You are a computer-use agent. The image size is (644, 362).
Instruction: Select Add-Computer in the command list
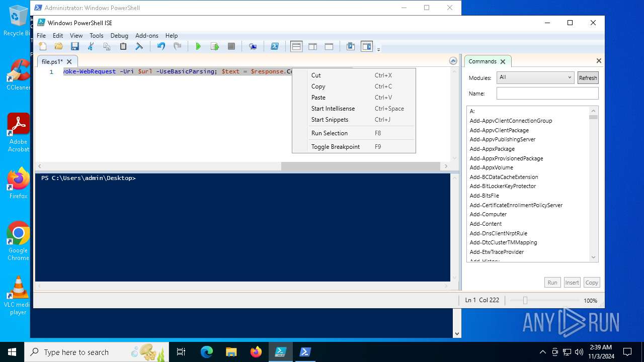pyautogui.click(x=488, y=214)
